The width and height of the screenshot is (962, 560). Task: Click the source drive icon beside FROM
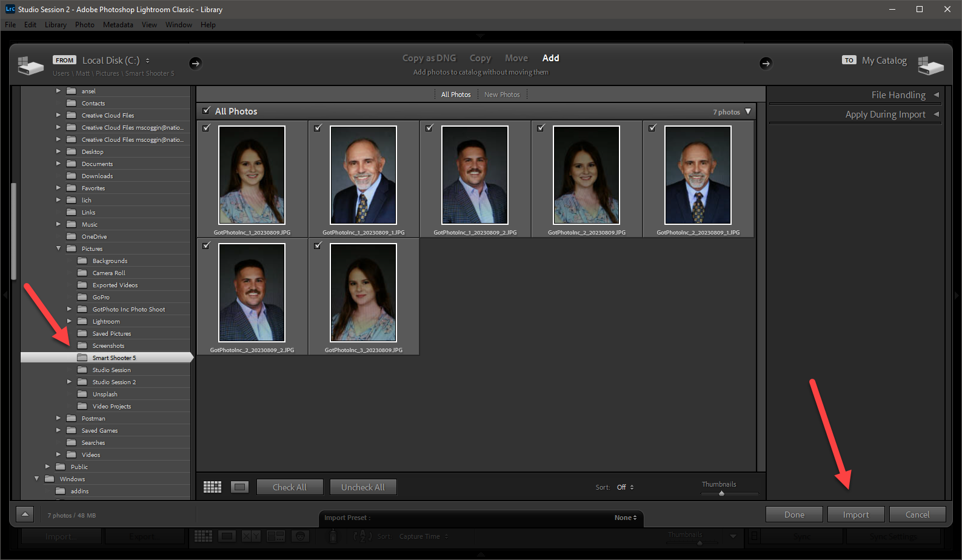point(30,65)
